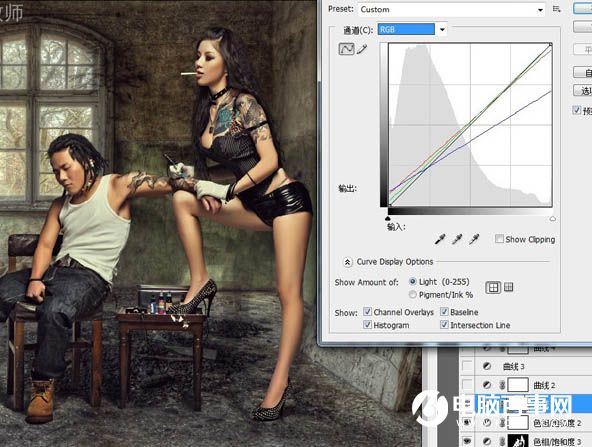Click the 色相/饱和度 2 mask thumbnail
The image size is (592, 447).
coord(518,423)
